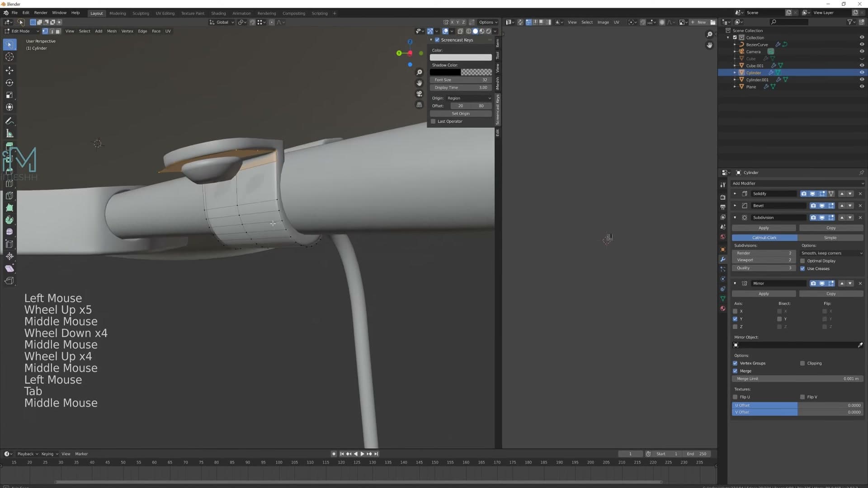The image size is (868, 488).
Task: Toggle Optimal Display checkbox
Action: (802, 261)
